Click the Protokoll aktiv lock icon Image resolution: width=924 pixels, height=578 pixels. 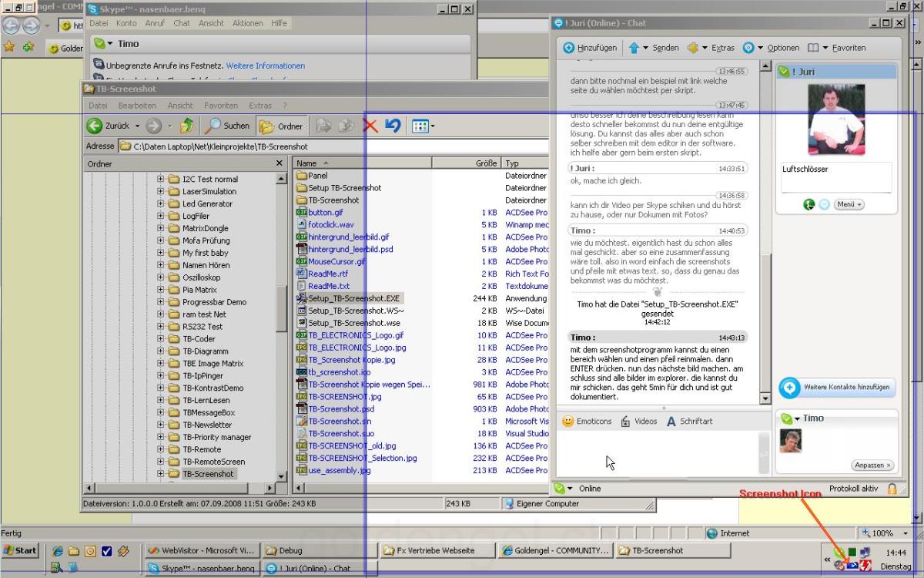(892, 489)
